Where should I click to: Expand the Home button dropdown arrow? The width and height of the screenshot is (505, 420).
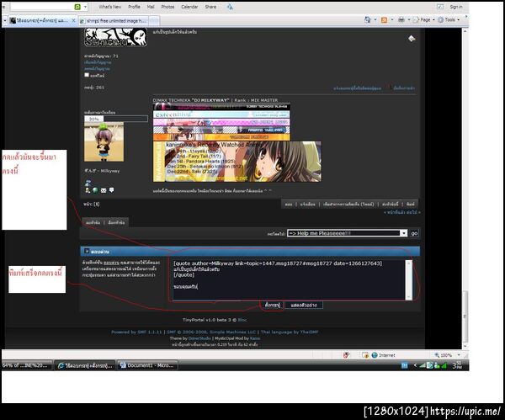(375, 20)
